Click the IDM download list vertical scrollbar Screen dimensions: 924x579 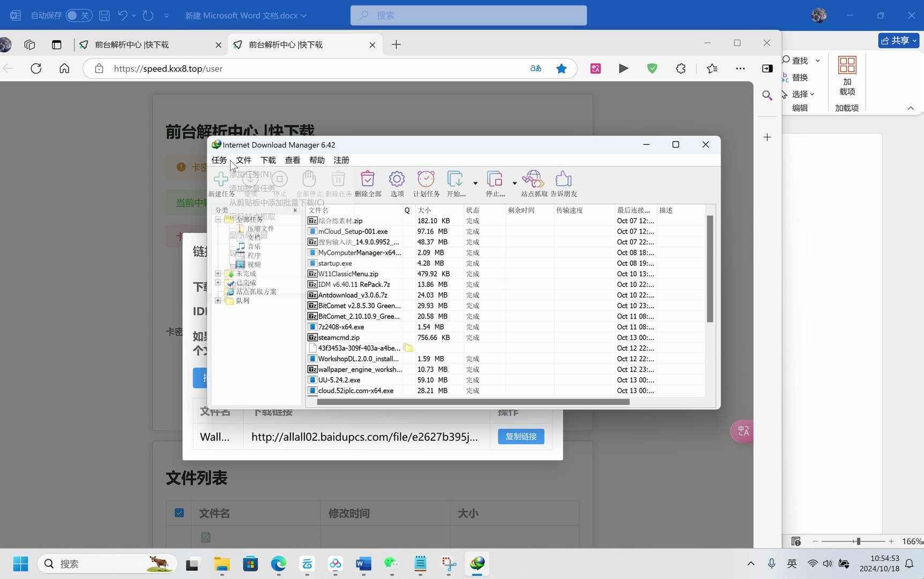coord(710,269)
